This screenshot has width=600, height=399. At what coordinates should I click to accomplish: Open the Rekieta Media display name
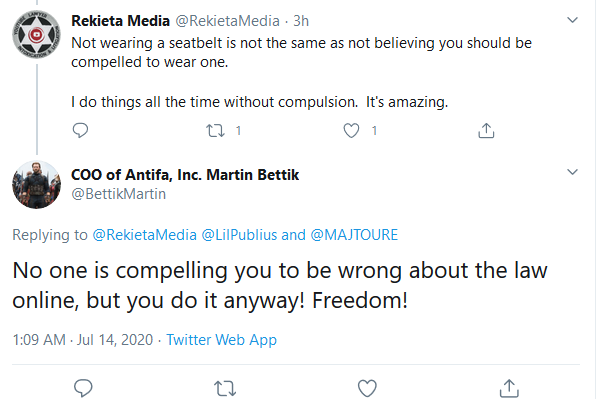[x=121, y=21]
